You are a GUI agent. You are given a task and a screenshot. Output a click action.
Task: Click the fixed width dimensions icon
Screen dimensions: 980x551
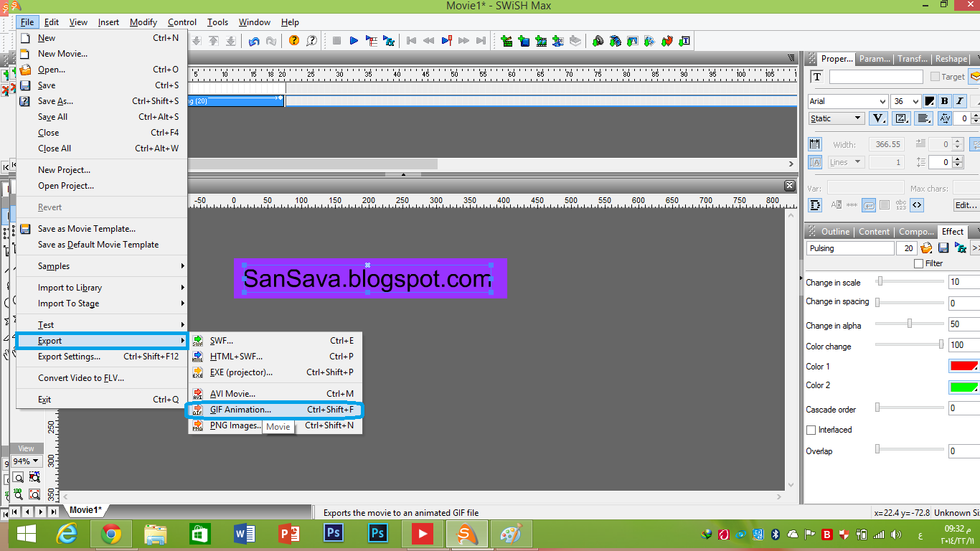coord(815,144)
